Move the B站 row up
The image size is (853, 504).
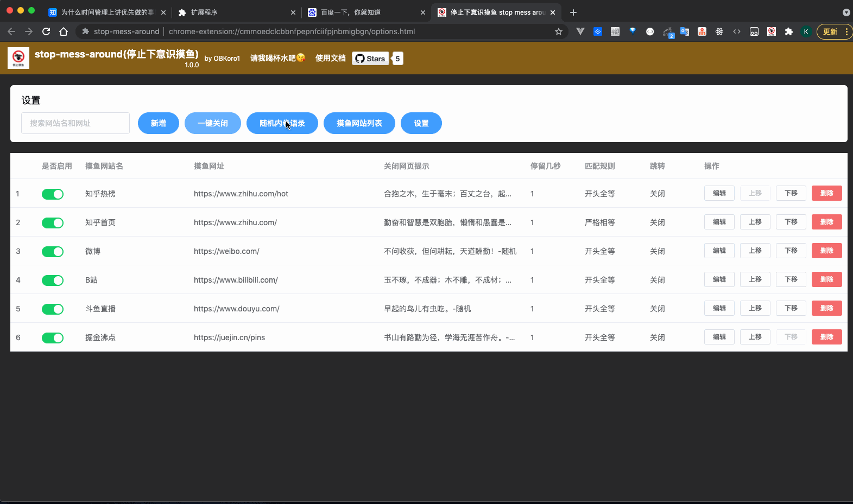tap(755, 279)
